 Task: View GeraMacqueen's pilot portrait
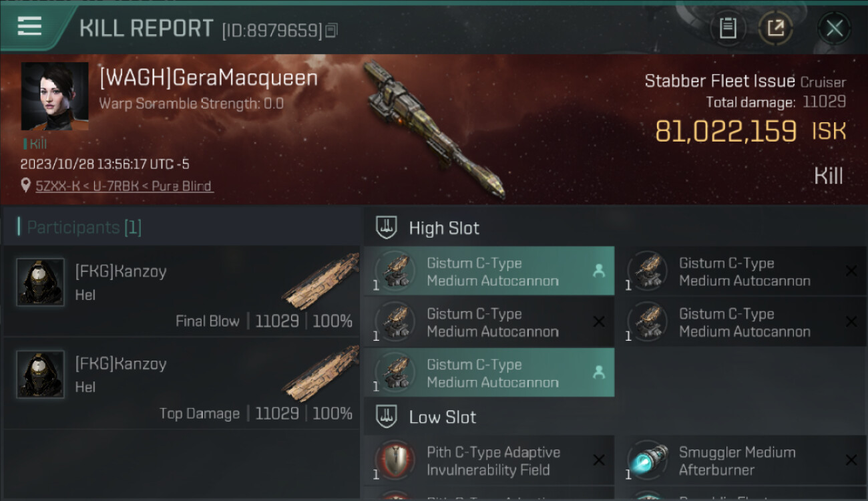click(x=55, y=97)
